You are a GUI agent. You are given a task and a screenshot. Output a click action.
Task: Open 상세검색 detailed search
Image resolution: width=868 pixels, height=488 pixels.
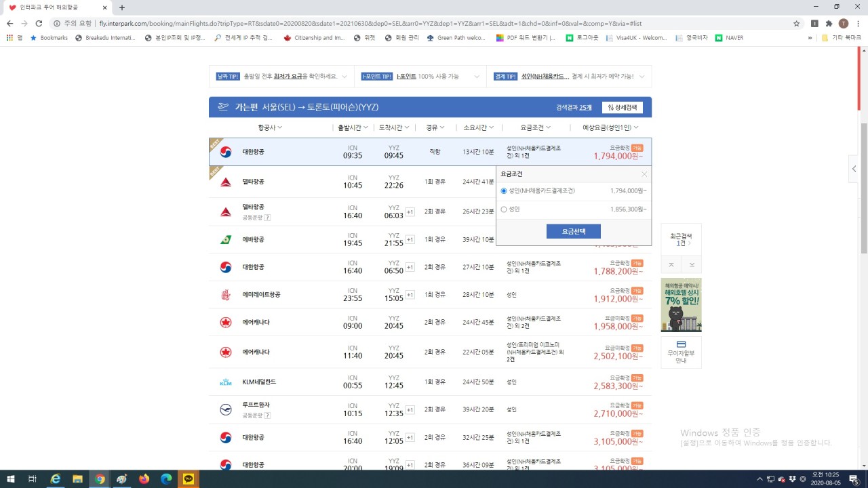623,107
